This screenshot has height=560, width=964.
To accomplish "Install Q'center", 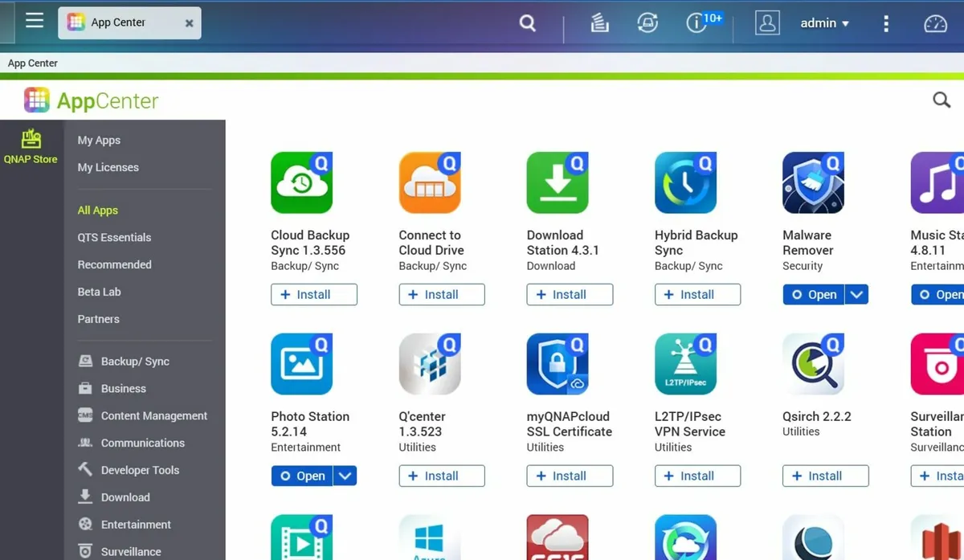I will click(x=442, y=476).
